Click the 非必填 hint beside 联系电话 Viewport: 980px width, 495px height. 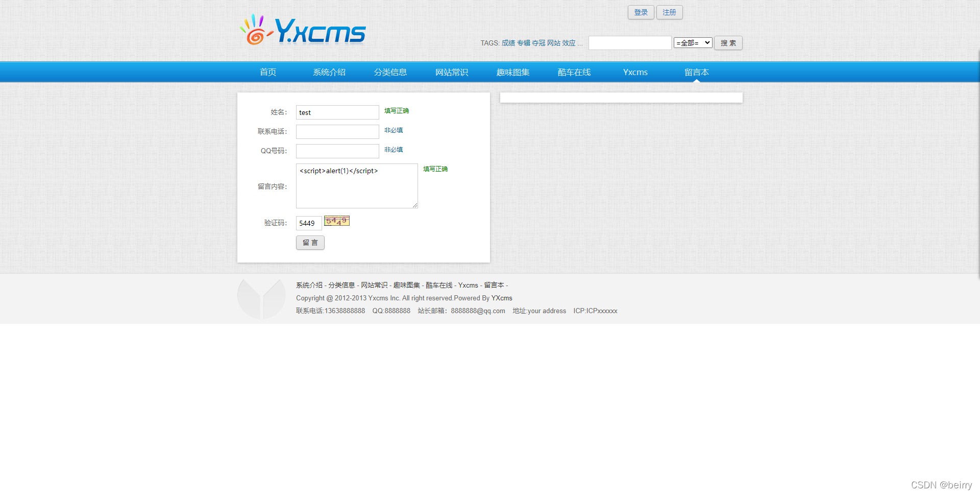(394, 130)
